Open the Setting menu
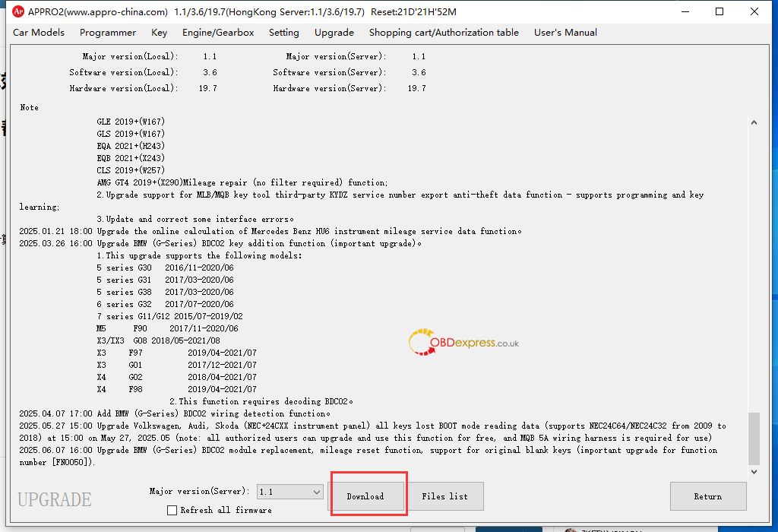Image resolution: width=778 pixels, height=532 pixels. (x=284, y=32)
